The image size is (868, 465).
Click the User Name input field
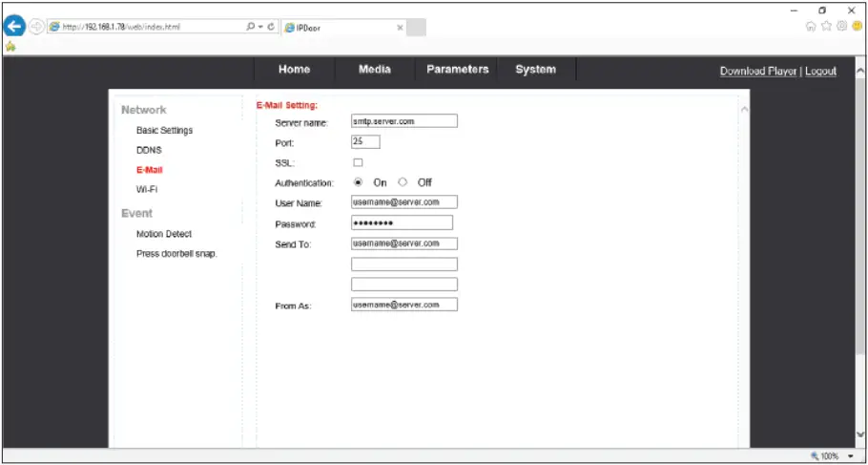pyautogui.click(x=404, y=202)
